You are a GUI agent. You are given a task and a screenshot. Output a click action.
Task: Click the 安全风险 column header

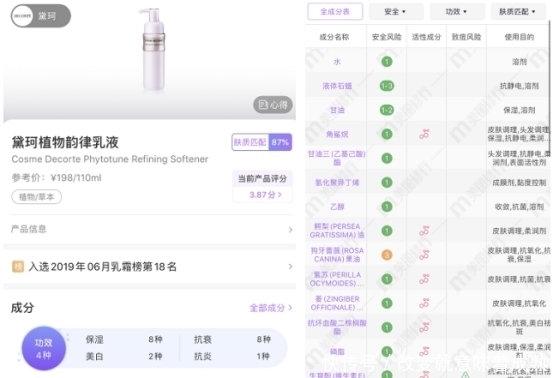click(387, 37)
